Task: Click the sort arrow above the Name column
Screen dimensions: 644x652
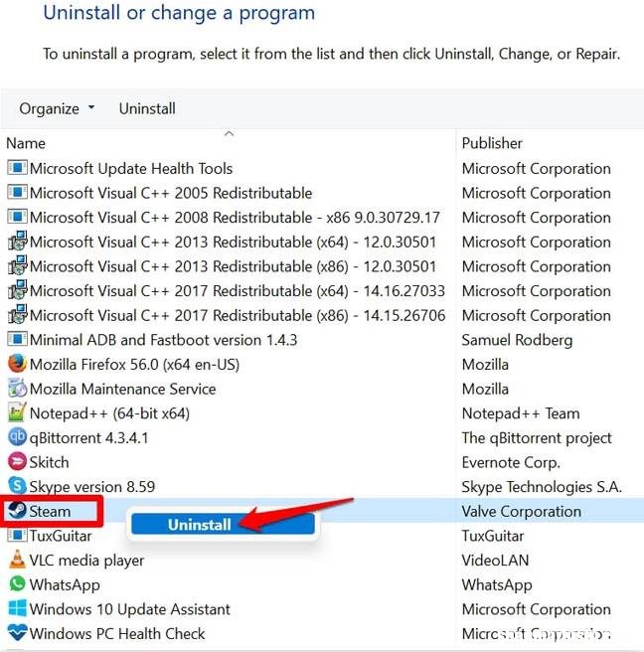Action: [229, 133]
